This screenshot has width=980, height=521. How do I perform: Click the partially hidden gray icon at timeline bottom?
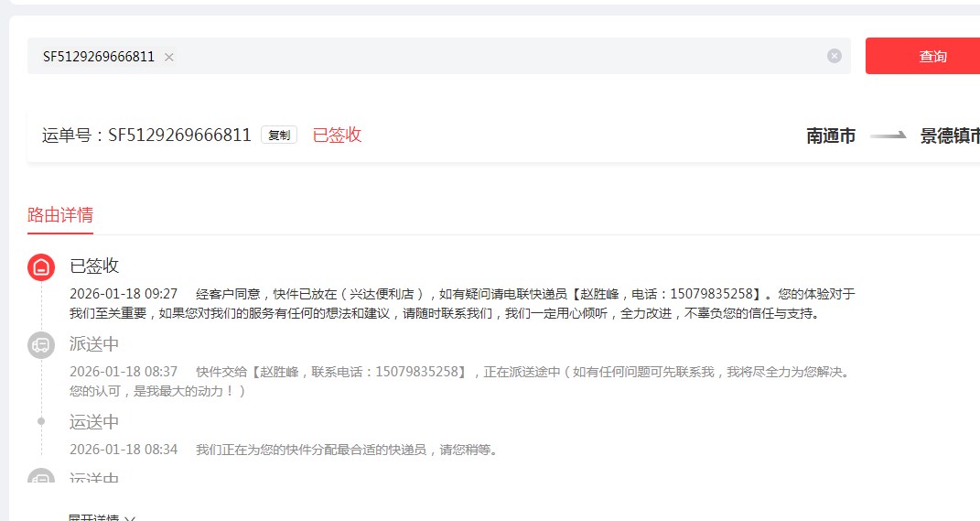[x=41, y=478]
